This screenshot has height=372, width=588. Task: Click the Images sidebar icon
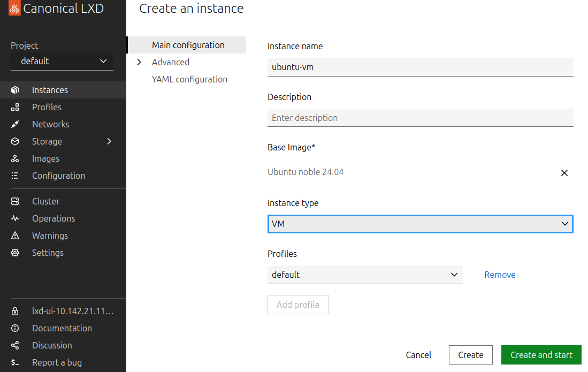15,158
